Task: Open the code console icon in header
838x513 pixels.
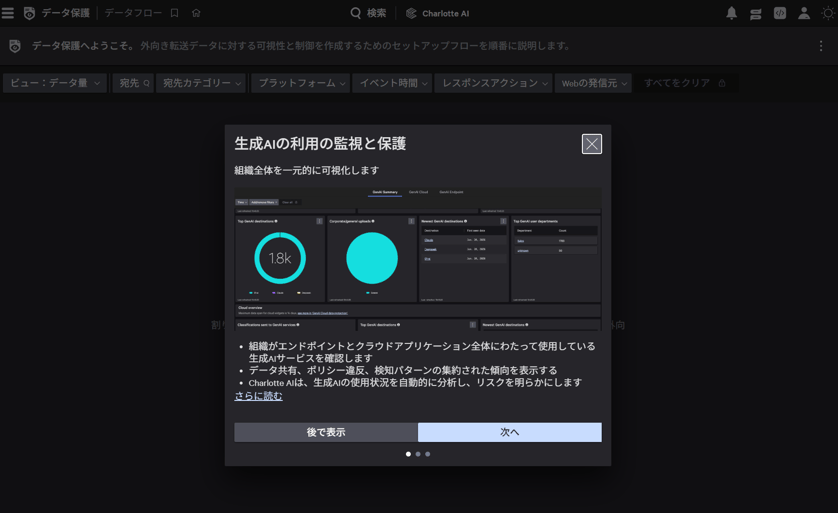Action: 780,13
